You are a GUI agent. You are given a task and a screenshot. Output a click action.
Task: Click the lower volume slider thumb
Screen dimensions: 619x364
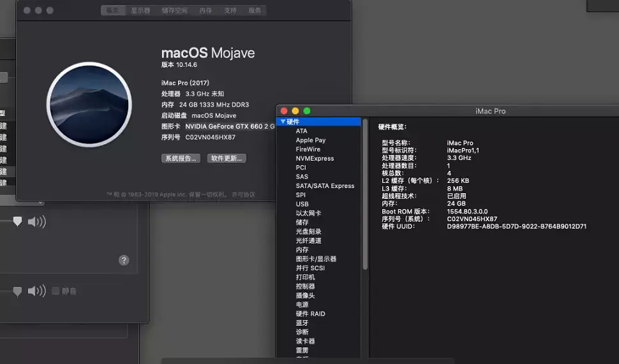coord(17,291)
